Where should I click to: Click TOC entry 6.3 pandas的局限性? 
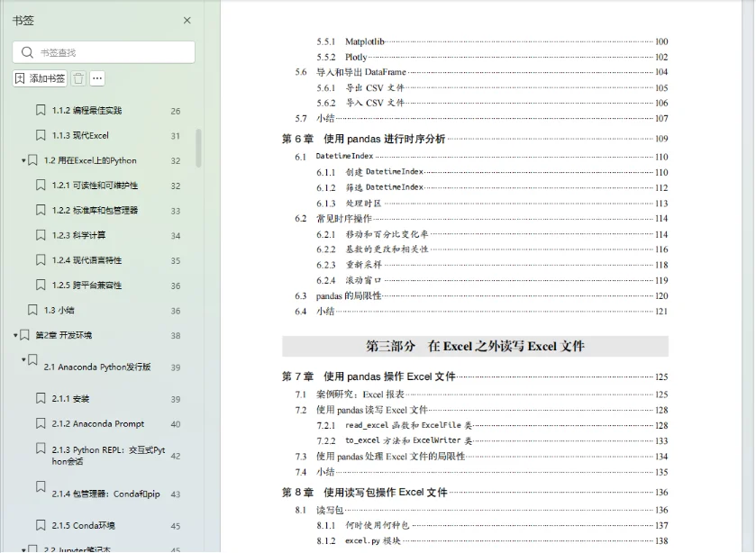pyautogui.click(x=482, y=296)
